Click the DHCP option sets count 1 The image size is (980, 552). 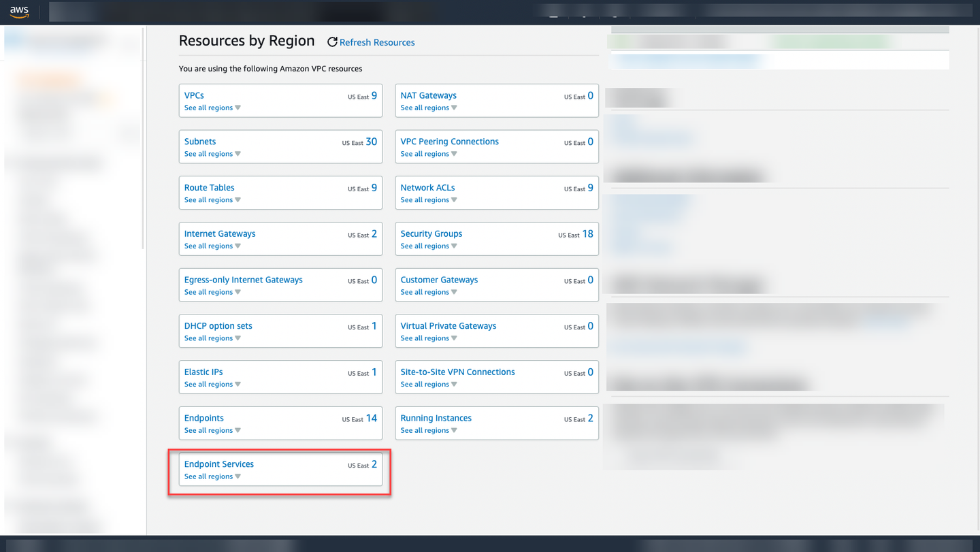point(374,326)
